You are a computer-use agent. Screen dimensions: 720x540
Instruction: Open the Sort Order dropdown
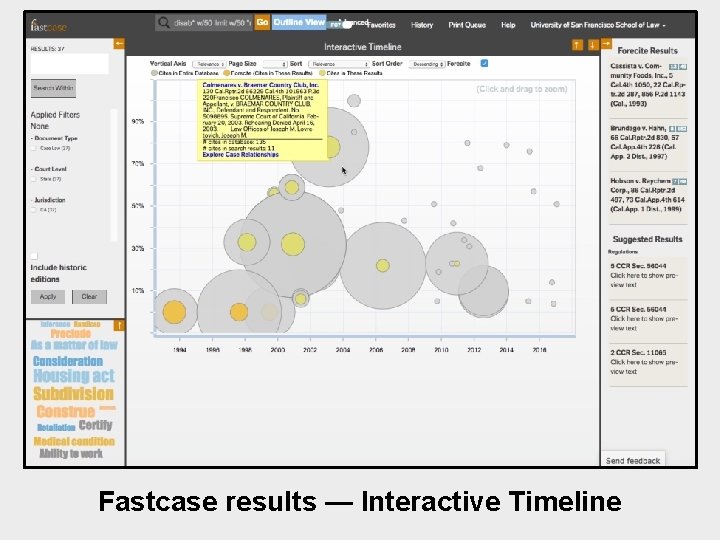click(427, 64)
